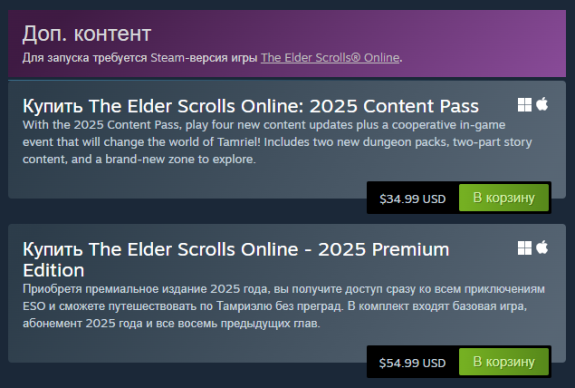Click the $54.99 USD price label
This screenshot has height=388, width=575.
(x=413, y=363)
